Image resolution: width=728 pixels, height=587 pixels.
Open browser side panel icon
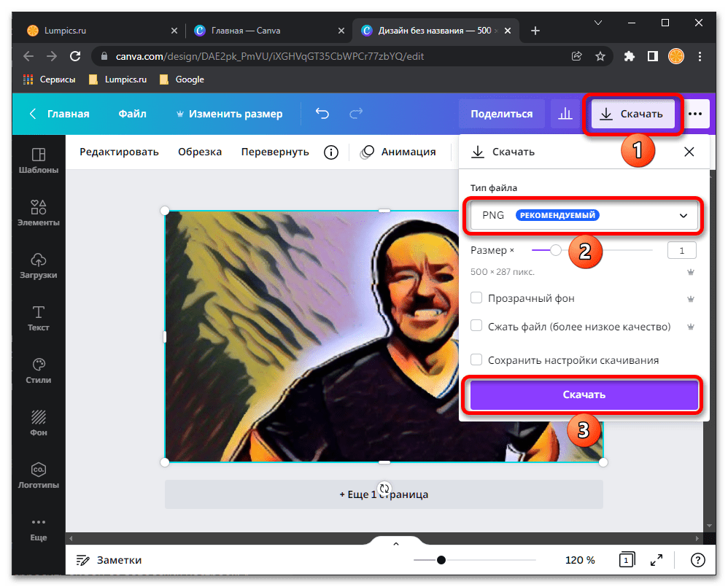click(x=653, y=56)
